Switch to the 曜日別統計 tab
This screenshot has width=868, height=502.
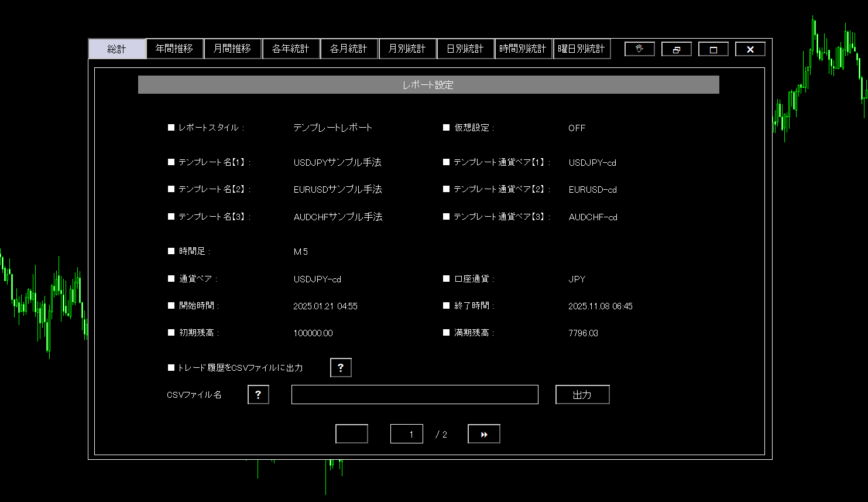pos(582,49)
